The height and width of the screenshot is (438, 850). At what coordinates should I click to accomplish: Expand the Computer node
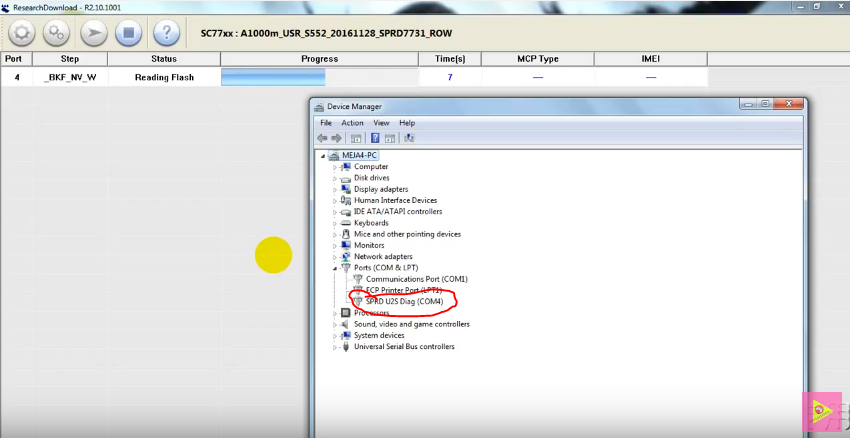335,168
